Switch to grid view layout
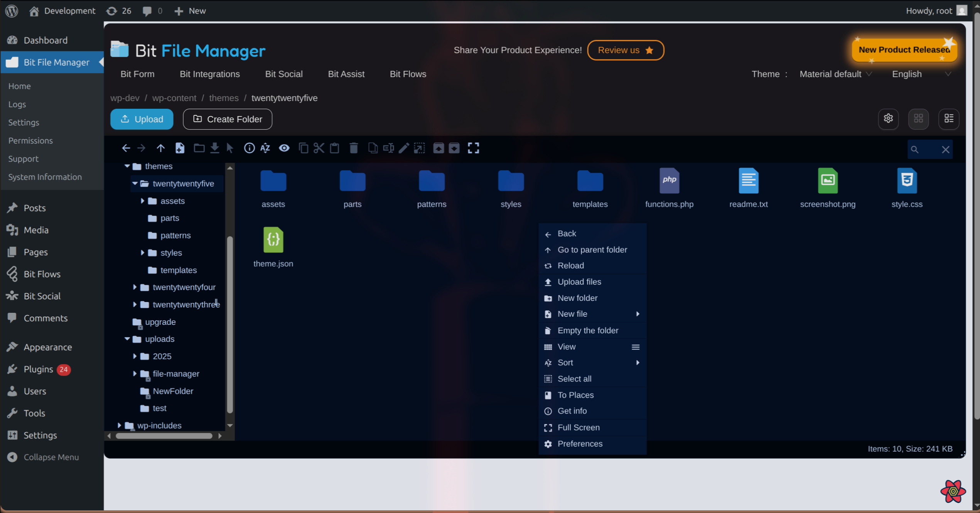The width and height of the screenshot is (980, 513). point(918,119)
